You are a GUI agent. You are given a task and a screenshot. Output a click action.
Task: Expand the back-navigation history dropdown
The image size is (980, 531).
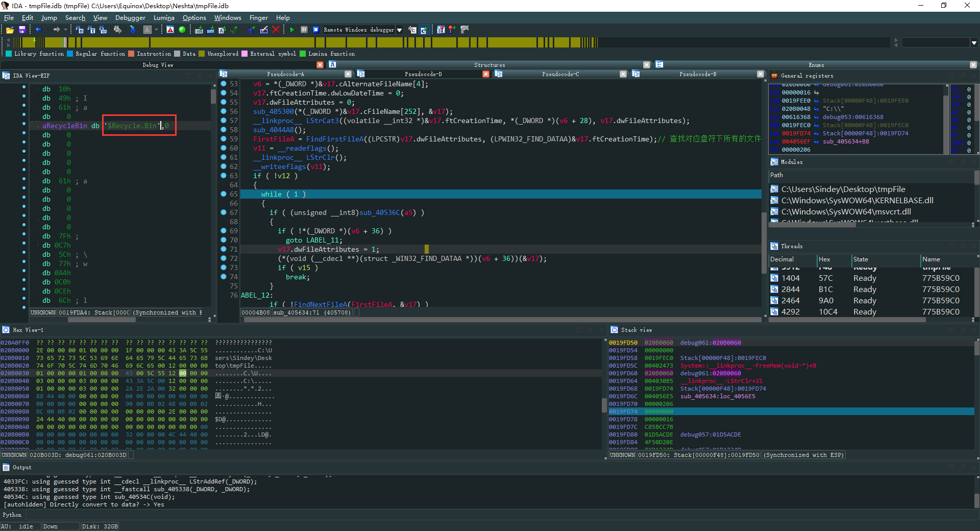[x=46, y=30]
